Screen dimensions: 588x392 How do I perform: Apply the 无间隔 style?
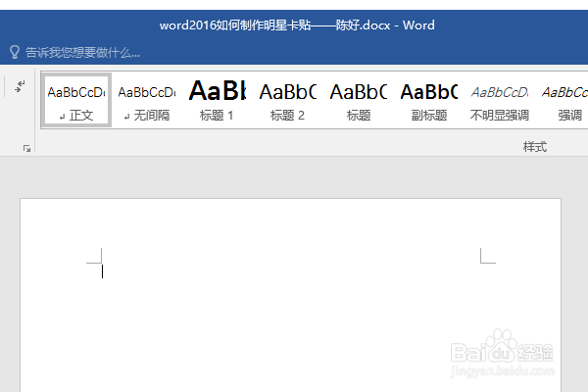click(x=147, y=100)
